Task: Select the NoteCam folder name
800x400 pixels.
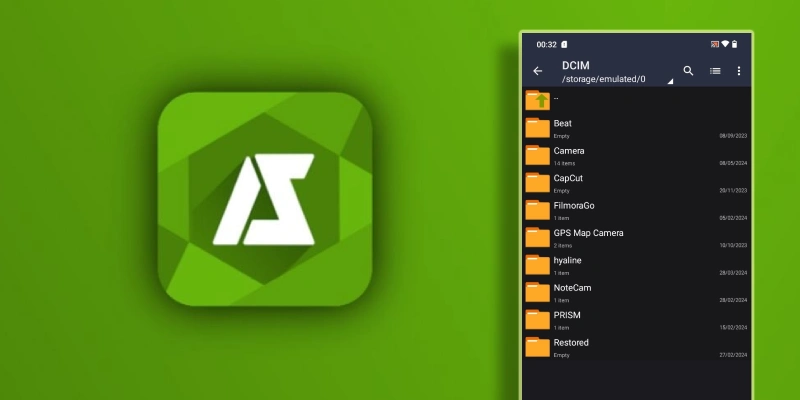Action: point(572,288)
